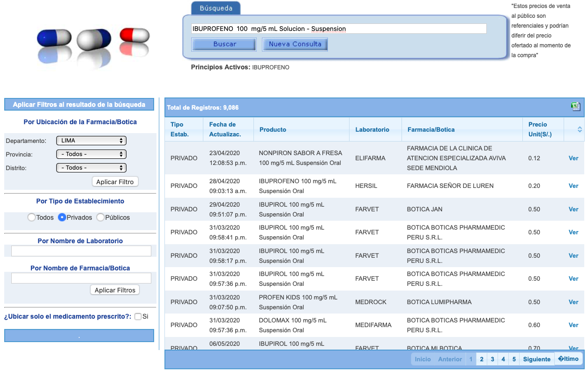This screenshot has width=588, height=381.
Task: Click the Producto column header
Action: click(301, 129)
